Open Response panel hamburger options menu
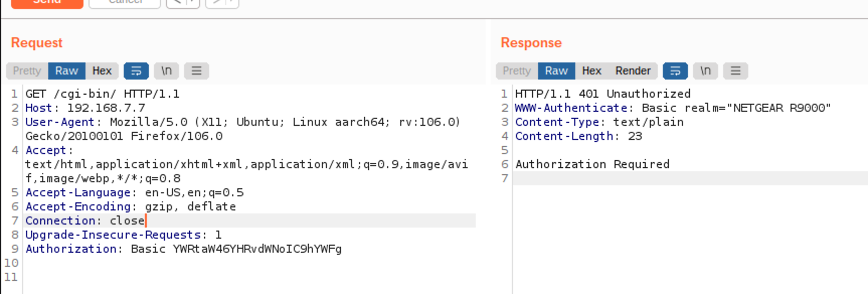868x294 pixels. pos(735,71)
